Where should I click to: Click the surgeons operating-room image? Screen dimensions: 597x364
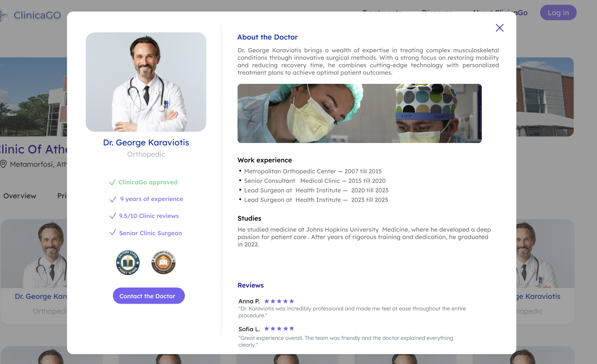click(359, 113)
